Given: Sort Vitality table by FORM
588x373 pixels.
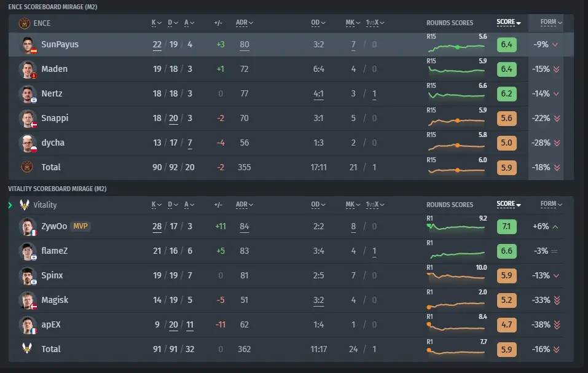Looking at the screenshot, I should click(x=551, y=204).
